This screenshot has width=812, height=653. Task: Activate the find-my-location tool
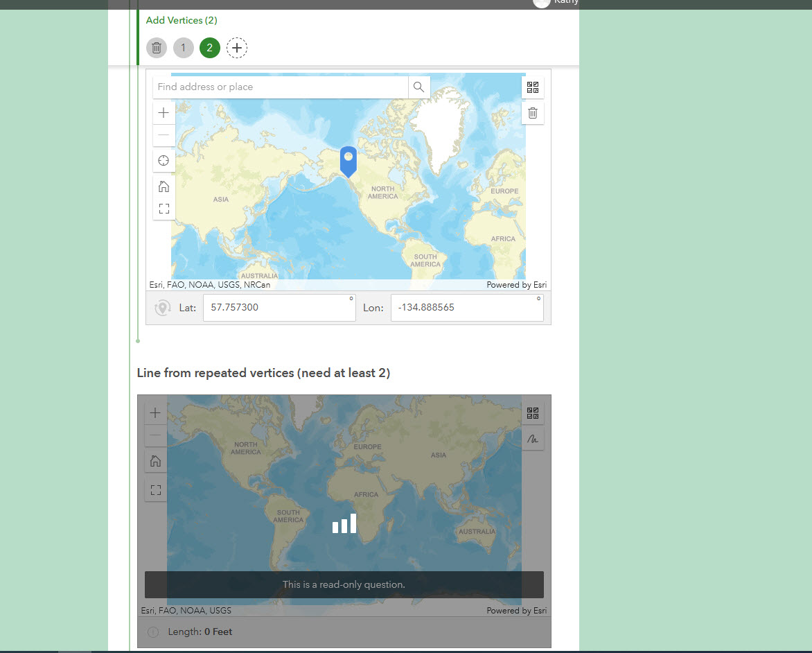pyautogui.click(x=164, y=160)
